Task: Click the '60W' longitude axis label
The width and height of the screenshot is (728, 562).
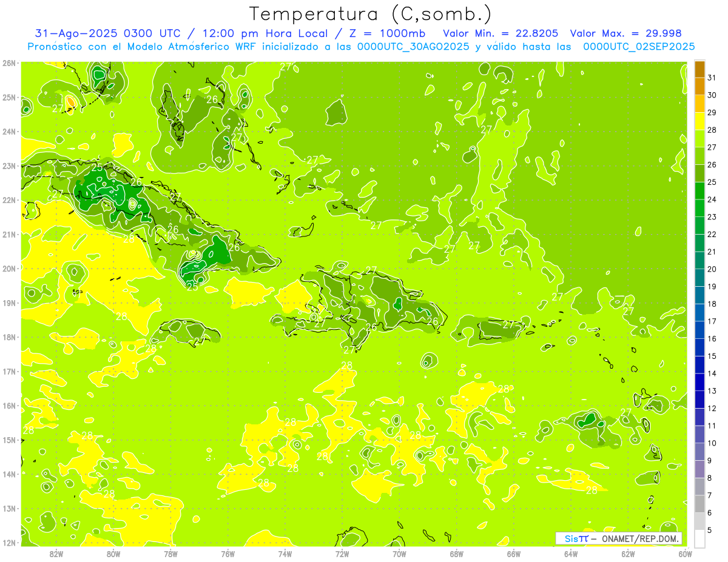Action: (x=685, y=554)
